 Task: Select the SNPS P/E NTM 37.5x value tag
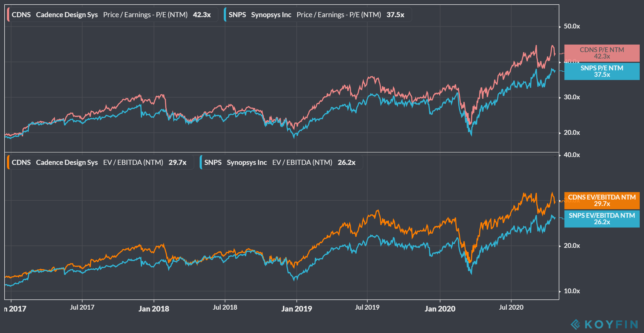(602, 71)
